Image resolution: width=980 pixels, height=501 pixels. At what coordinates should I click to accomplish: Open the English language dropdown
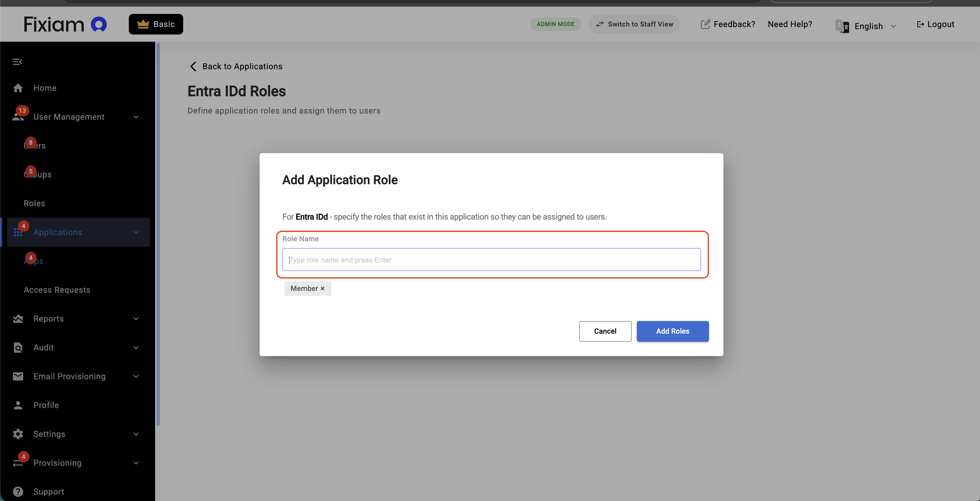coord(868,26)
